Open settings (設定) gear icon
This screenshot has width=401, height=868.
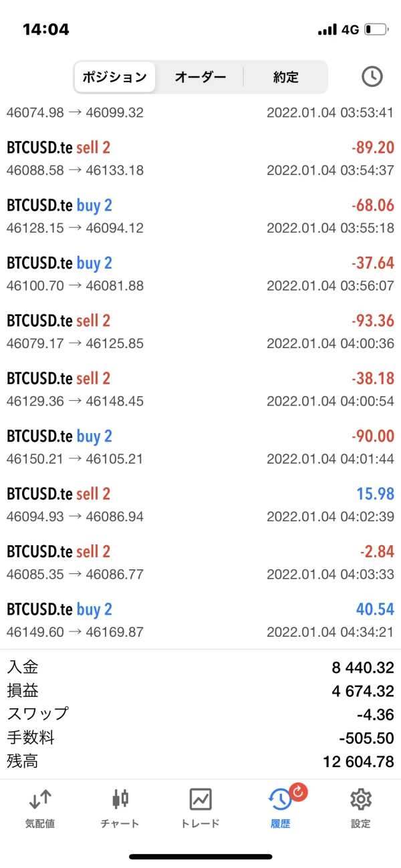coord(360,799)
